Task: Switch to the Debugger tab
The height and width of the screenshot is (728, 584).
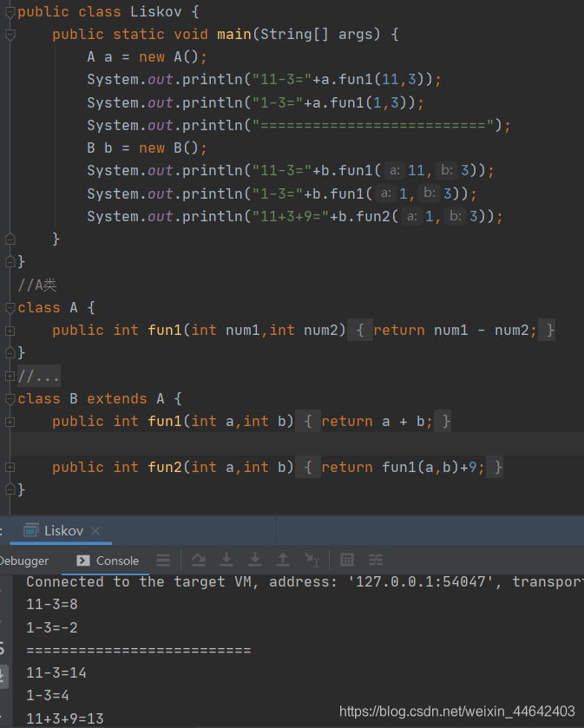Action: coord(24,561)
